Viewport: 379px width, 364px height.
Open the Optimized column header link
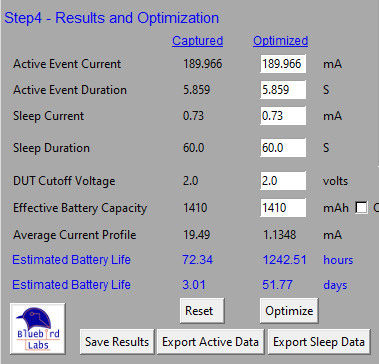(280, 41)
